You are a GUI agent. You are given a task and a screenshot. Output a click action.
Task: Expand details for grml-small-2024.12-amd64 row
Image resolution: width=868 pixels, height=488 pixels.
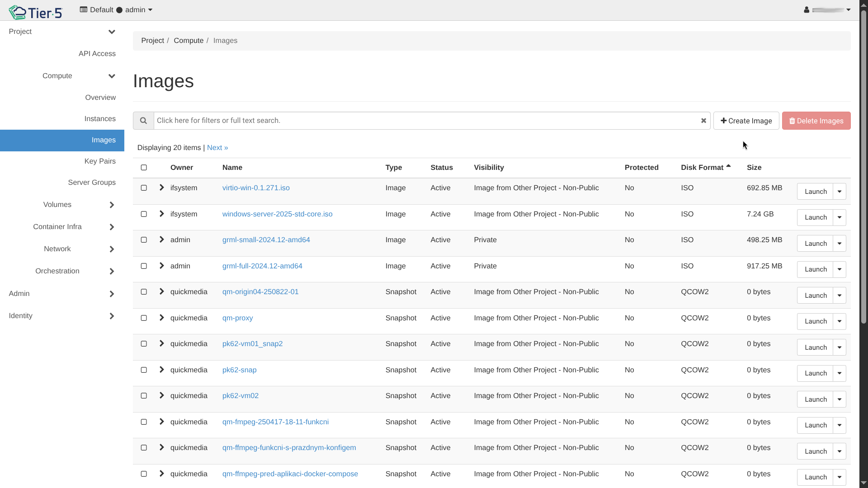tap(161, 240)
